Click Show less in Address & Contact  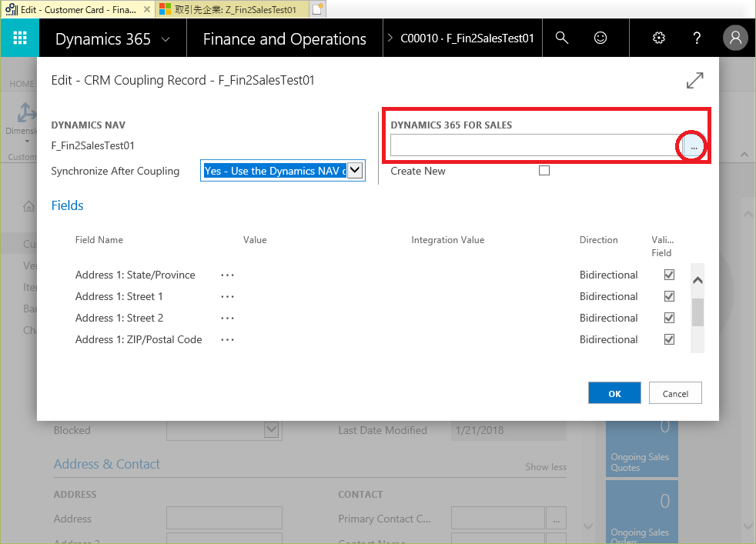pyautogui.click(x=546, y=467)
